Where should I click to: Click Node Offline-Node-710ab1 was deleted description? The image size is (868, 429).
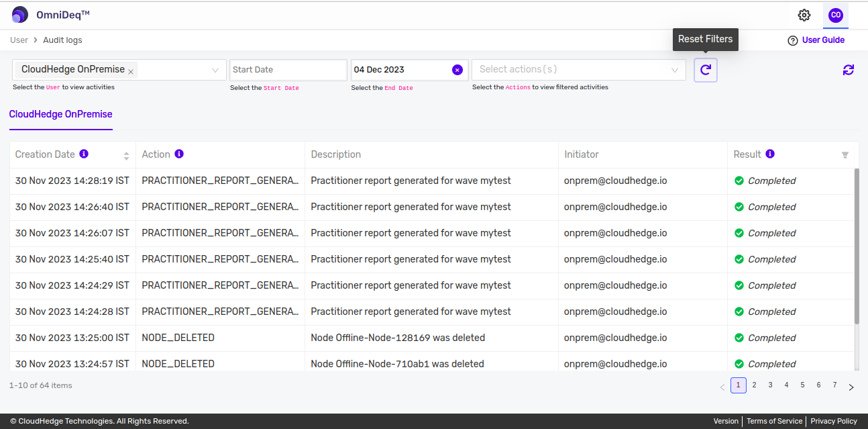(x=397, y=364)
